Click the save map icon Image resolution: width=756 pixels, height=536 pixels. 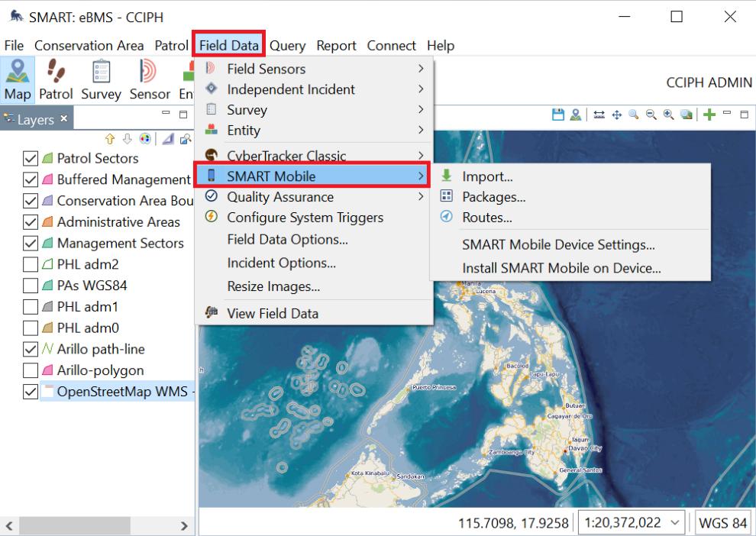[558, 115]
